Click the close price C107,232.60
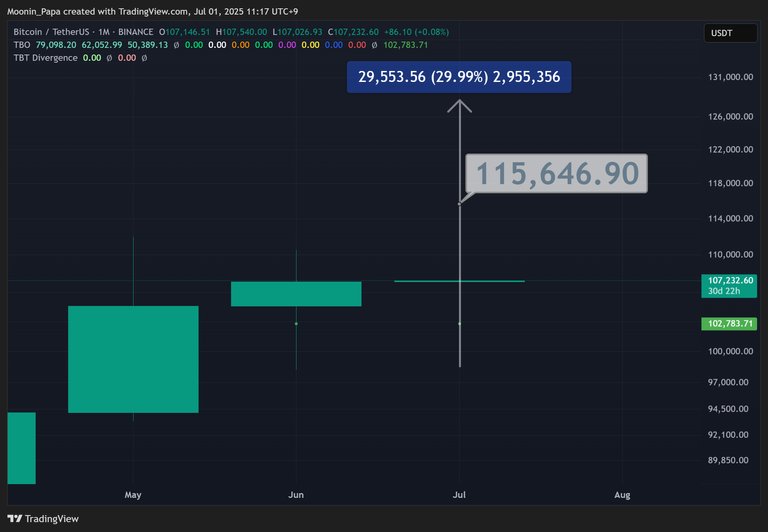This screenshot has height=532, width=768. coord(353,32)
